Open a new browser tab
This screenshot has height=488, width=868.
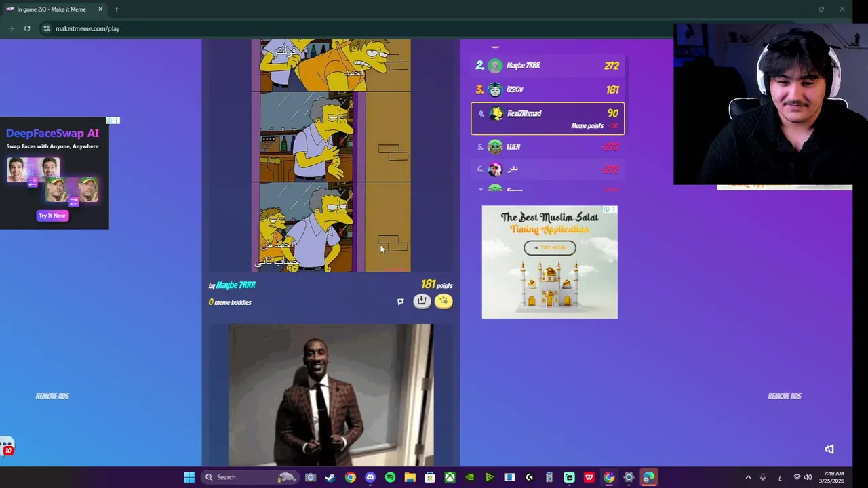click(x=117, y=9)
